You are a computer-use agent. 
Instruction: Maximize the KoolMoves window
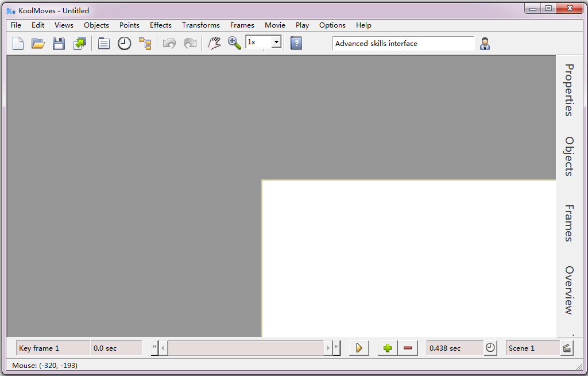pos(548,8)
